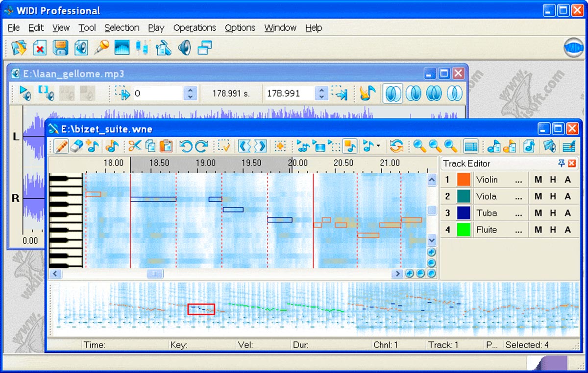Click the microphone record icon
Viewport: 588px width, 373px height.
pyautogui.click(x=101, y=47)
